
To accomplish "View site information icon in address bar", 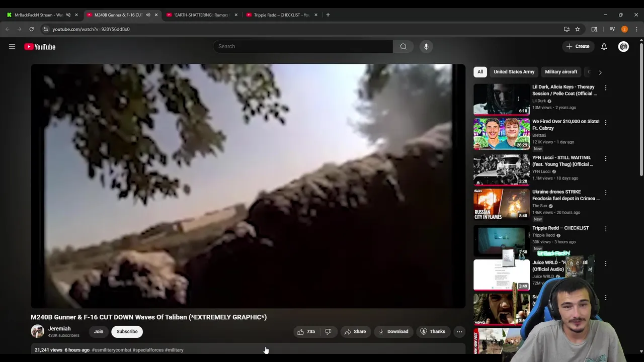I will click(46, 29).
